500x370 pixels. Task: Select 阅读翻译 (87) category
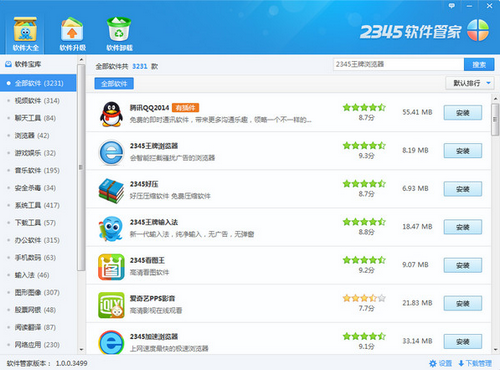click(38, 327)
